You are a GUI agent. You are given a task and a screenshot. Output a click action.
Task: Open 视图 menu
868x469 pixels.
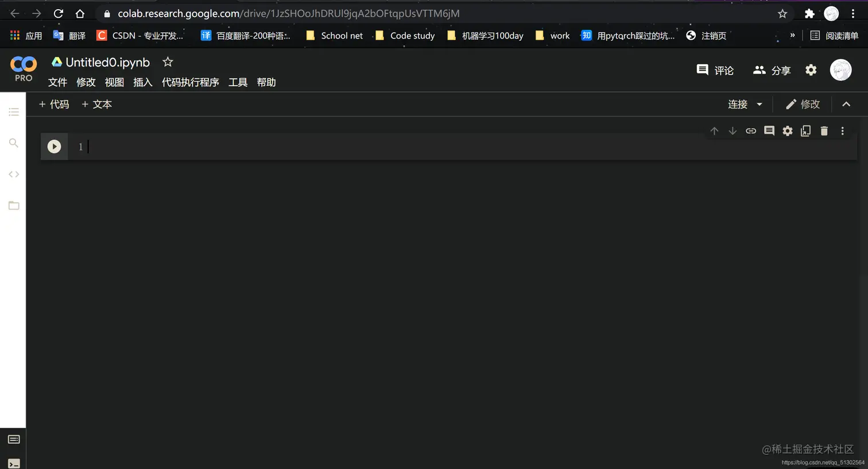pyautogui.click(x=114, y=82)
